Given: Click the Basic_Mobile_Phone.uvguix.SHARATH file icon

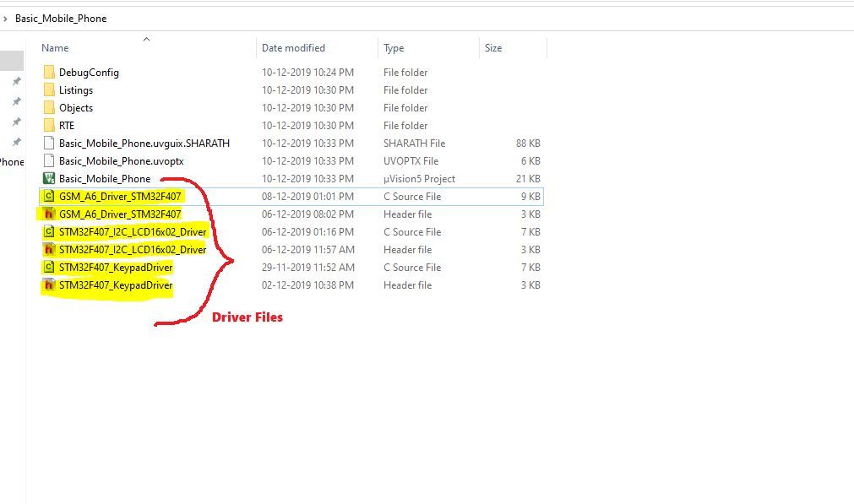Looking at the screenshot, I should 49,144.
